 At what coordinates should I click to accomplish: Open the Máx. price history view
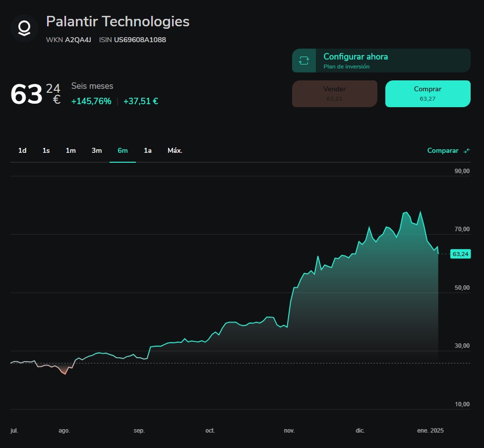point(175,150)
